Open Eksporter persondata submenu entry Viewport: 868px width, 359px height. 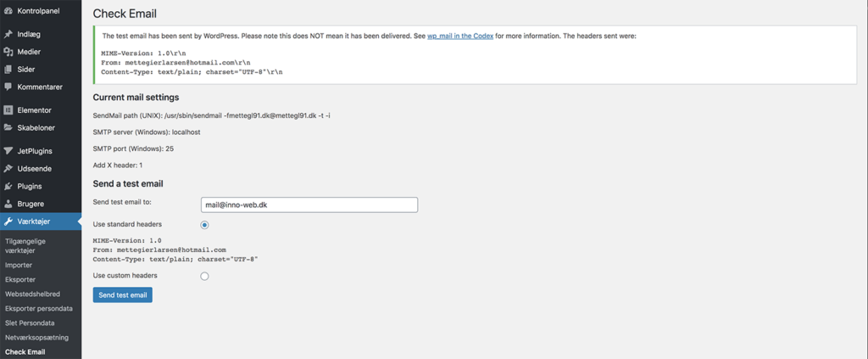point(39,308)
